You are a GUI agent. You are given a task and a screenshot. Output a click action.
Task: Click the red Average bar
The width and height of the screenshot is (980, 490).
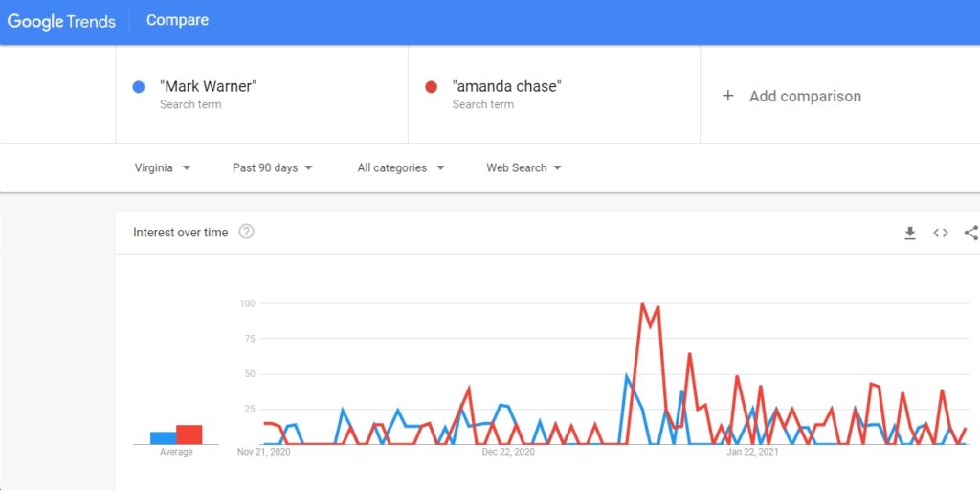click(x=189, y=434)
